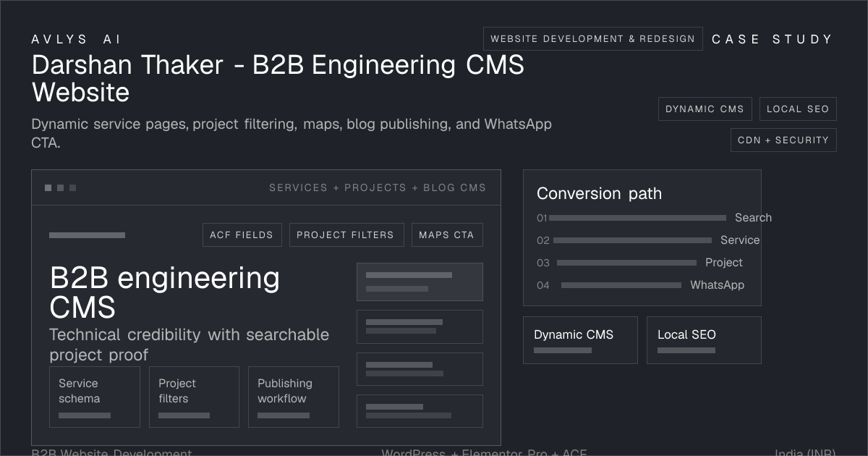Click the Local SEO card below Conversion path
This screenshot has width=868, height=456.
704,340
